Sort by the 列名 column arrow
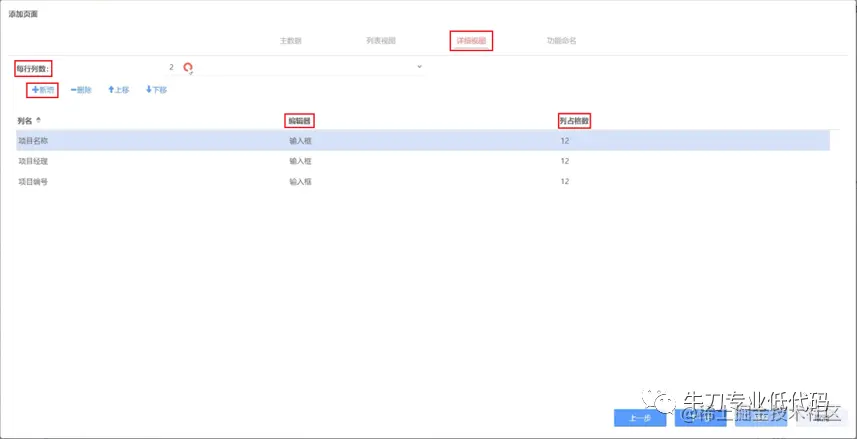 (x=38, y=120)
